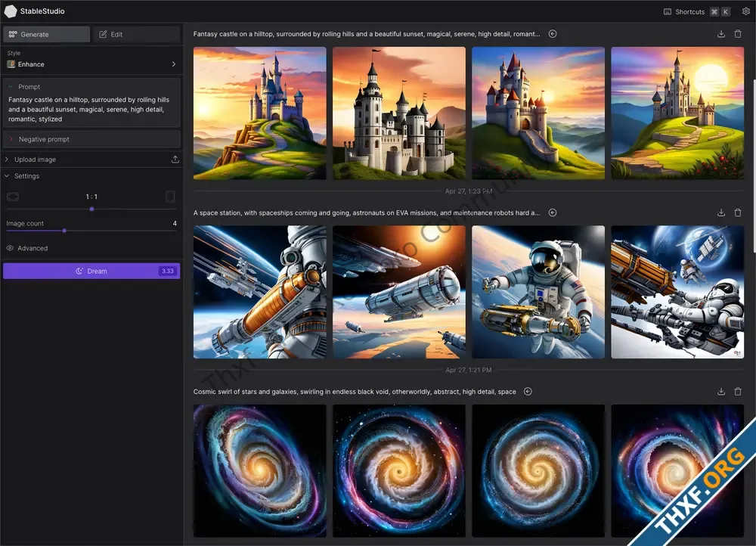This screenshot has height=546, width=756.
Task: Toggle the Advanced settings eye
Action: pyautogui.click(x=10, y=248)
